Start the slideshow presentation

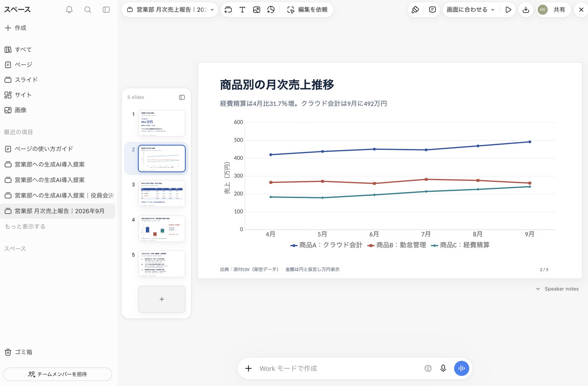pyautogui.click(x=508, y=10)
